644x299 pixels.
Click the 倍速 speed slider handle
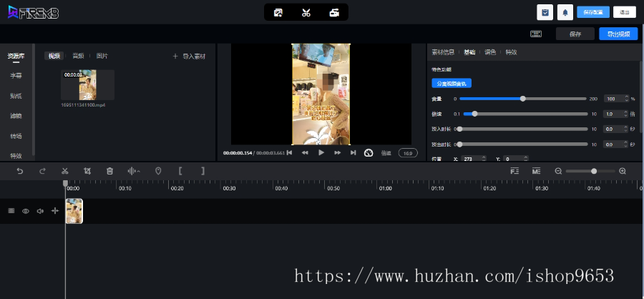[x=475, y=114]
